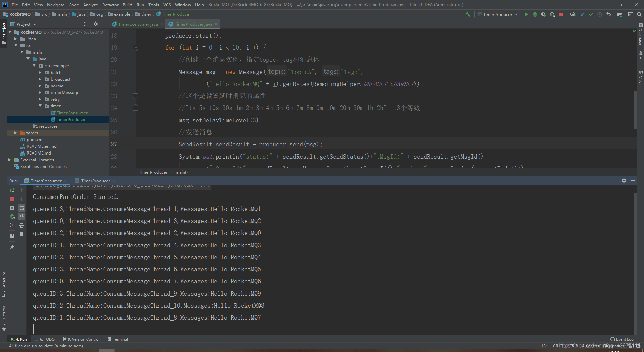Open the Analyze menu
This screenshot has width=644, height=352.
coord(91,5)
